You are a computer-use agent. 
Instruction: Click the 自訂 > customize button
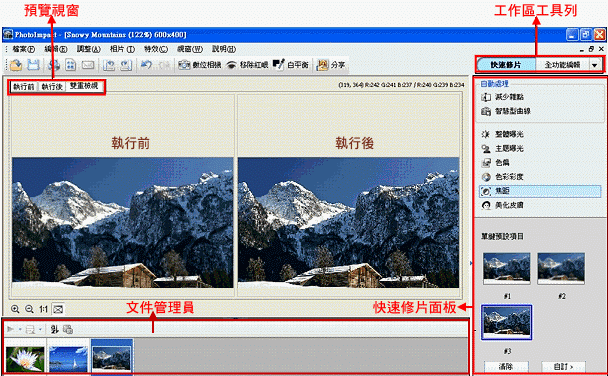click(563, 366)
